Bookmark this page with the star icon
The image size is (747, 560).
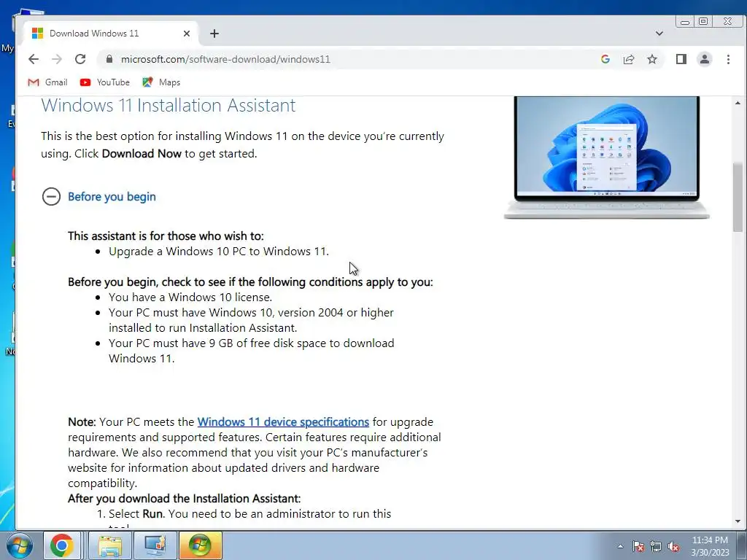pyautogui.click(x=652, y=59)
